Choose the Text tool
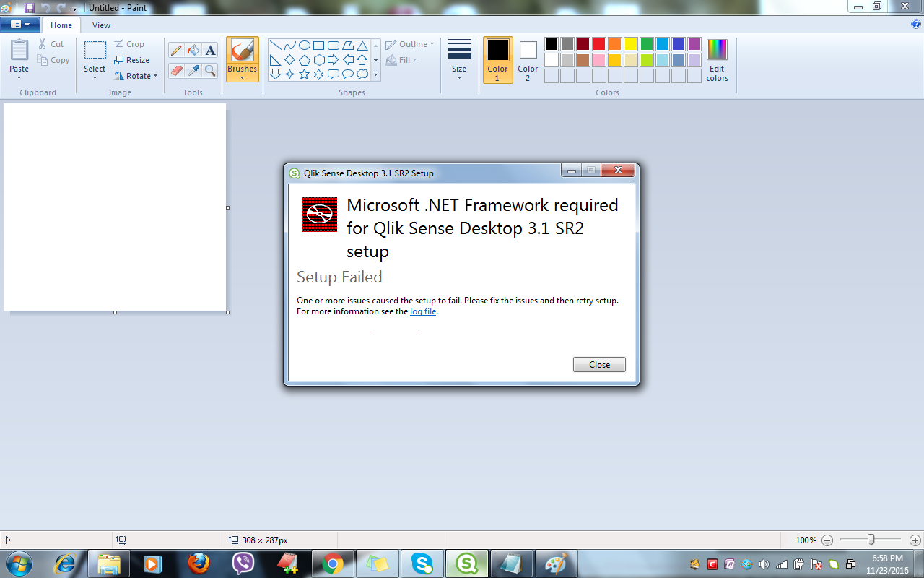Viewport: 924px width, 578px height. 210,50
